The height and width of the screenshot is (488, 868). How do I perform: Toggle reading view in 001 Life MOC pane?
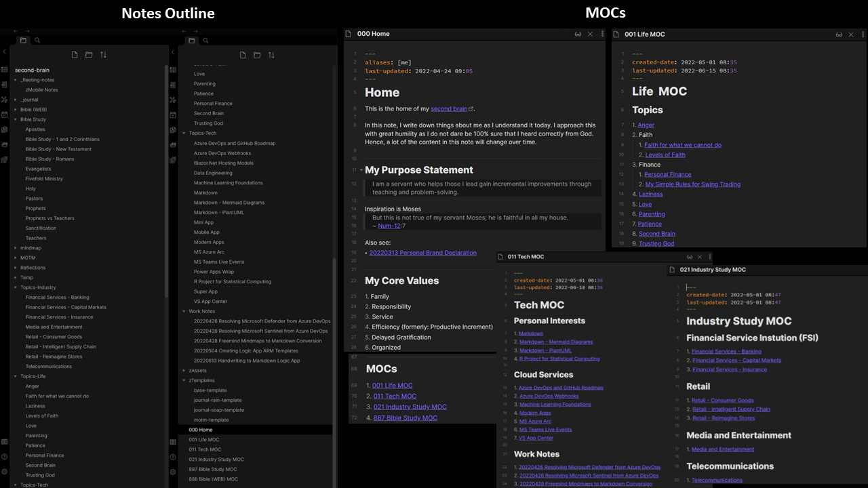(839, 34)
